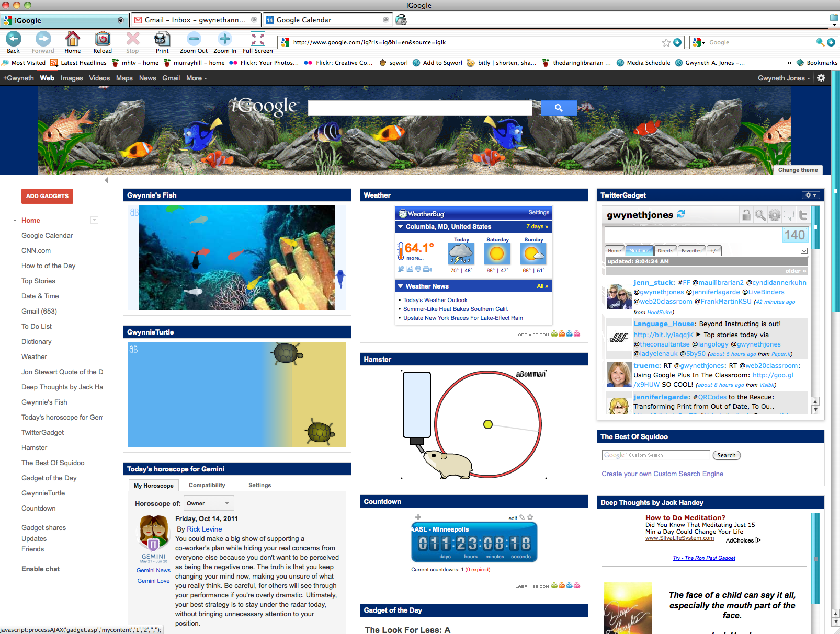This screenshot has height=634, width=840.
Task: Run search with the blue magnifier button
Action: click(x=559, y=108)
